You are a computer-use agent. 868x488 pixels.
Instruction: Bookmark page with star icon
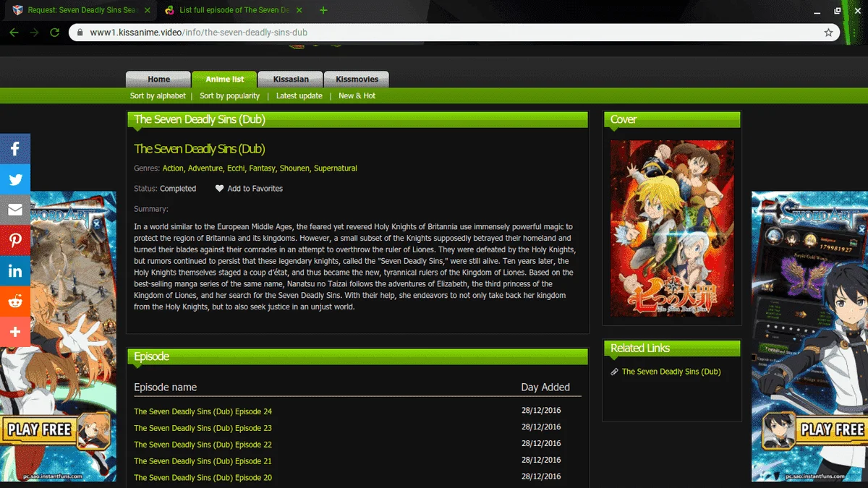(x=829, y=33)
